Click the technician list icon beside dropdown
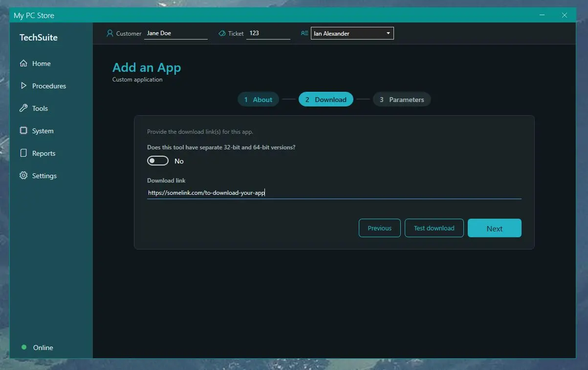Image resolution: width=588 pixels, height=370 pixels. coord(305,33)
